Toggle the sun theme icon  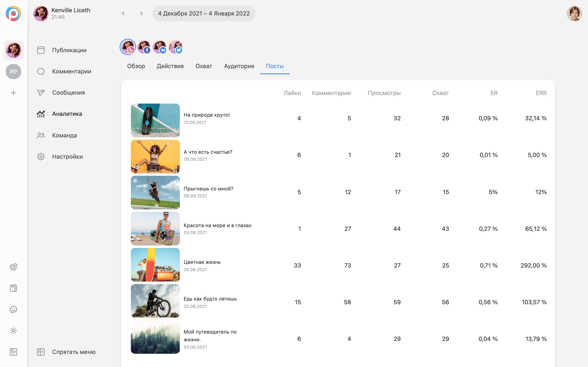click(13, 331)
